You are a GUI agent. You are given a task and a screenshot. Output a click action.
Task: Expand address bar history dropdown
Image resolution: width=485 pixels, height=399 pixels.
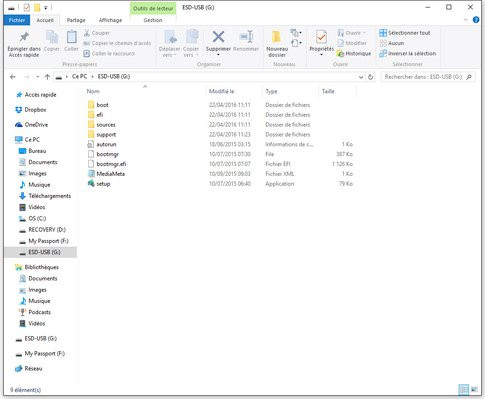(x=361, y=77)
